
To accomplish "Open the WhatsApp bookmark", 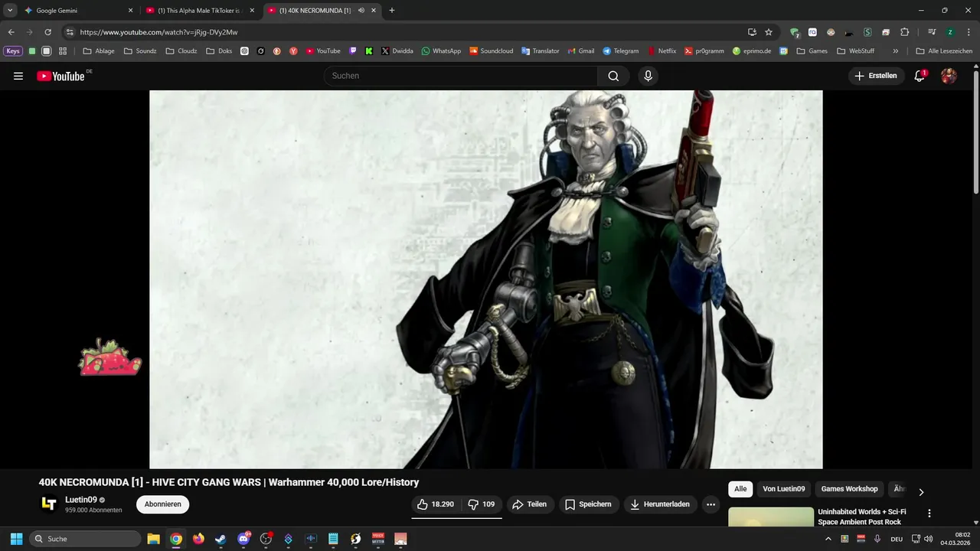I will (x=441, y=51).
